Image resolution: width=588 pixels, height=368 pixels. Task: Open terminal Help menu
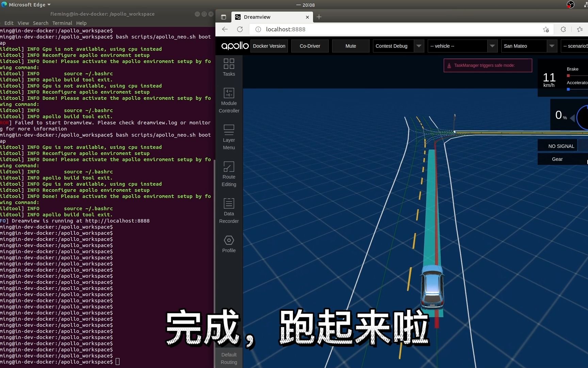[81, 23]
